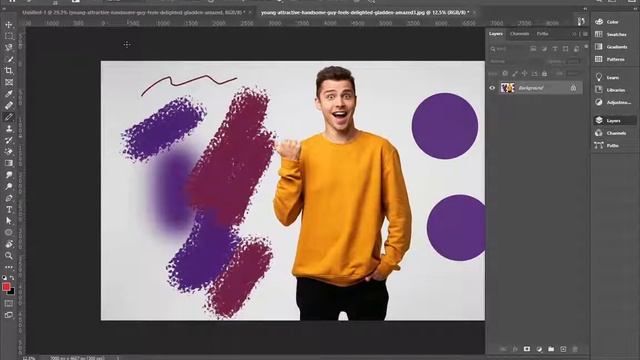Open the layer Opacity value dropdown
The image size is (640, 360).
(x=573, y=62)
